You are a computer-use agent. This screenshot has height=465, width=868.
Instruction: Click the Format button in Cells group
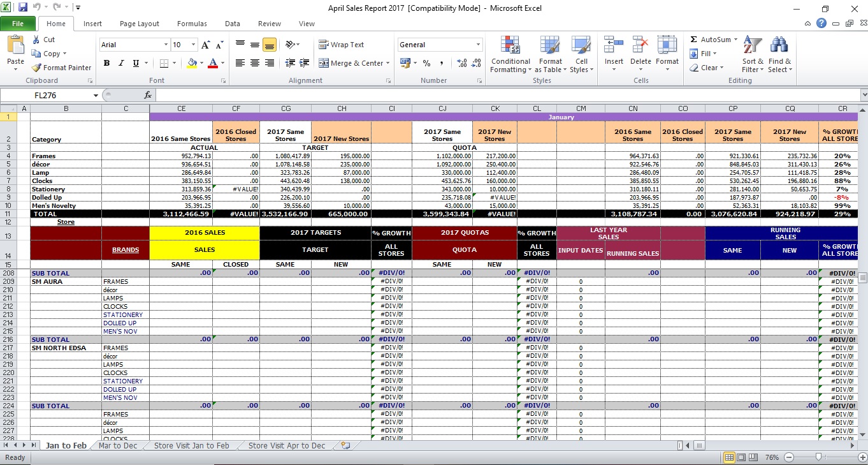(667, 55)
